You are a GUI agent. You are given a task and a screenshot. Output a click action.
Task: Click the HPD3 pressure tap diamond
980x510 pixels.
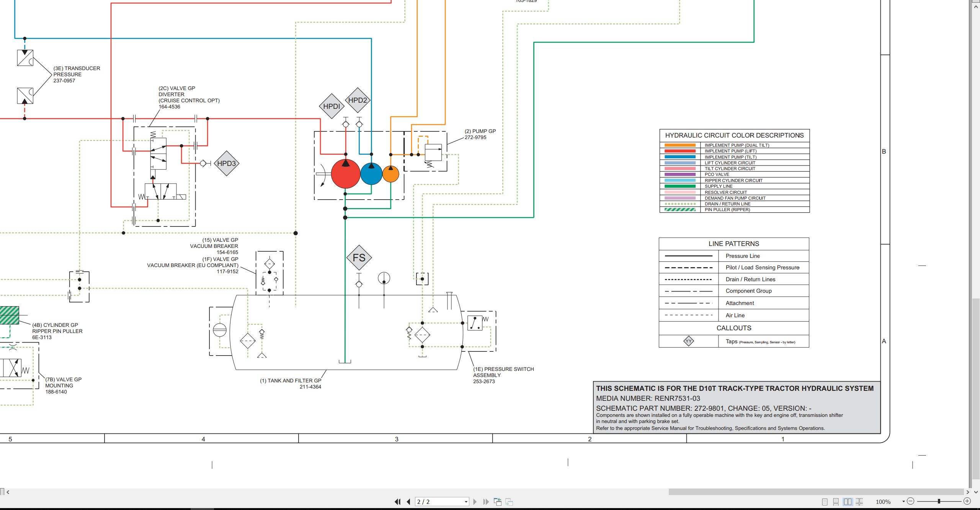point(226,163)
